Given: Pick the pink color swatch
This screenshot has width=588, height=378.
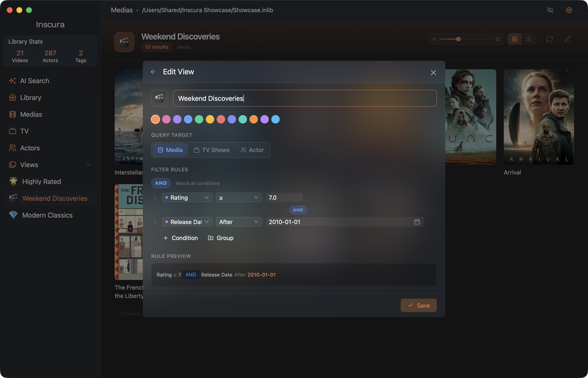Looking at the screenshot, I should pyautogui.click(x=166, y=119).
